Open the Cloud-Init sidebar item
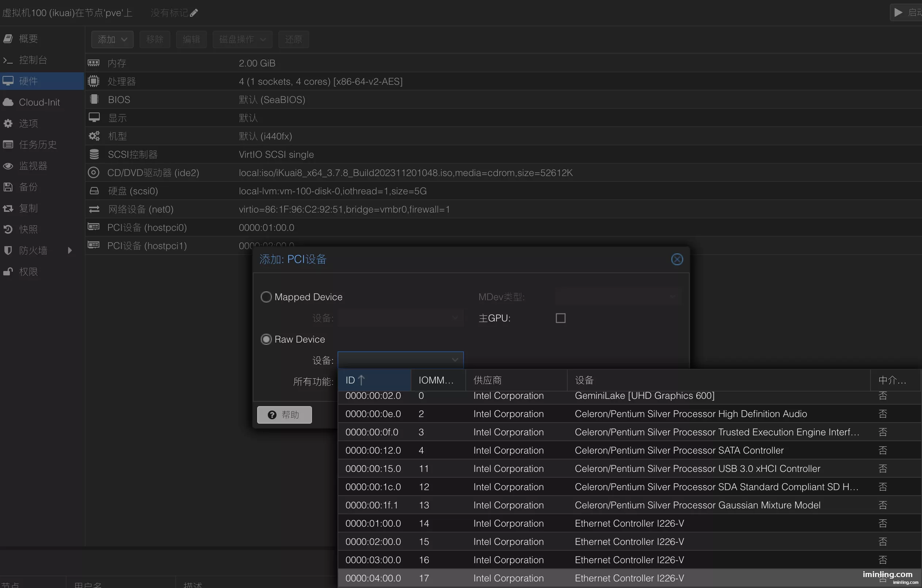The width and height of the screenshot is (922, 588). [x=42, y=102]
